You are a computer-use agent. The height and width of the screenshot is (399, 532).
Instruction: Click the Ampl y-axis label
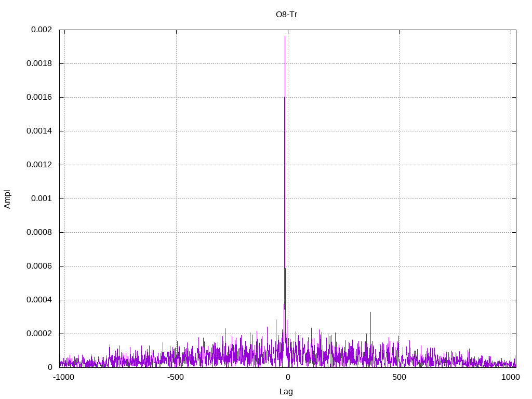click(7, 199)
